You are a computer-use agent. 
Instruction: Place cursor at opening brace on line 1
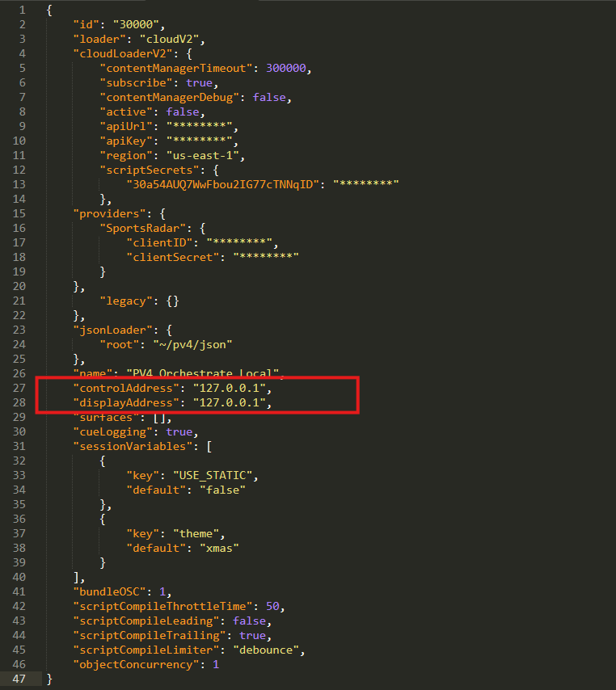pos(49,11)
